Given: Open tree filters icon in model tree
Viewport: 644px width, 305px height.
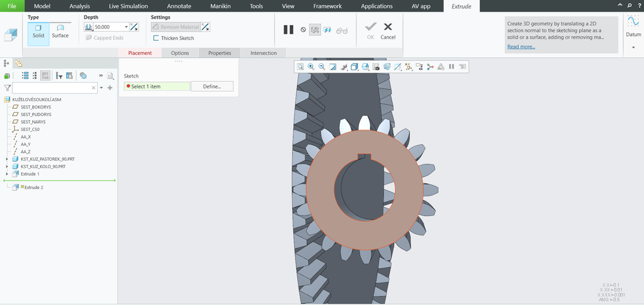Looking at the screenshot, I should coord(59,75).
